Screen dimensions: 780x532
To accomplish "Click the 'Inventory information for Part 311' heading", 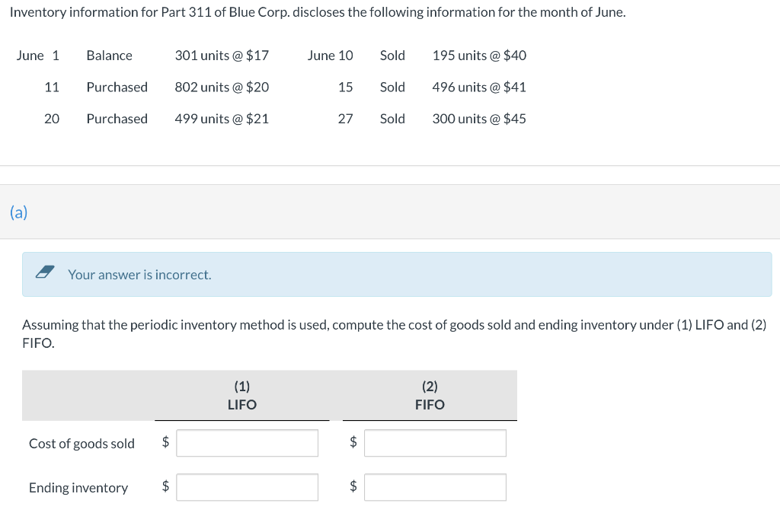I will (318, 12).
